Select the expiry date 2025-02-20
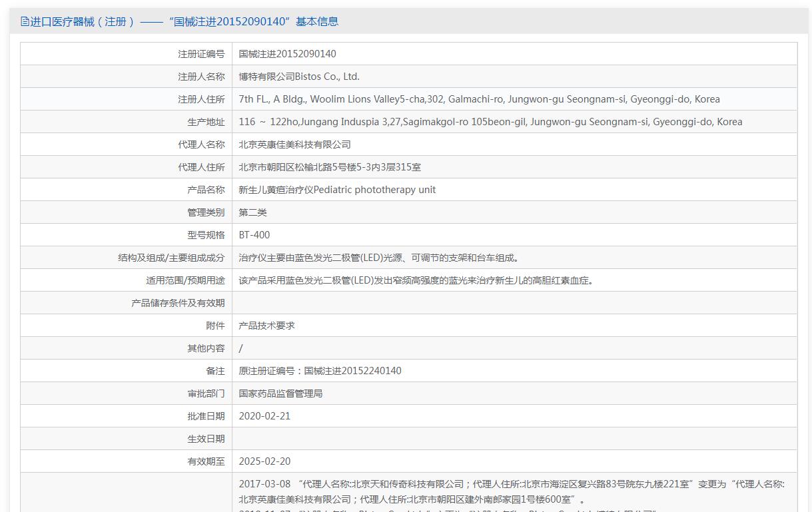The height and width of the screenshot is (512, 812). tap(264, 461)
